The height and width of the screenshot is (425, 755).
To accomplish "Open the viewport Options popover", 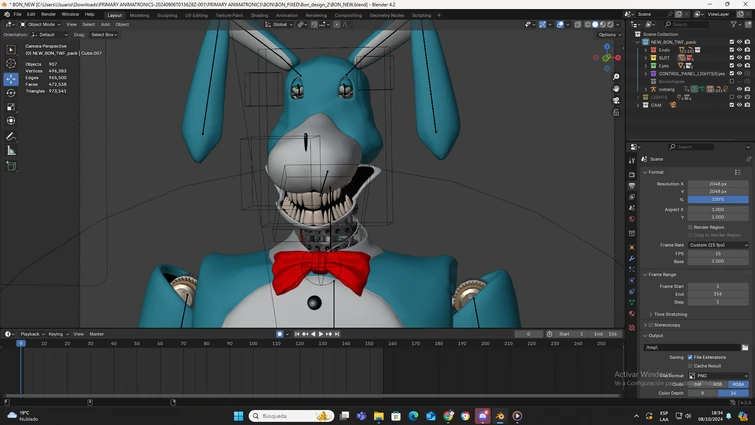I will 608,34.
